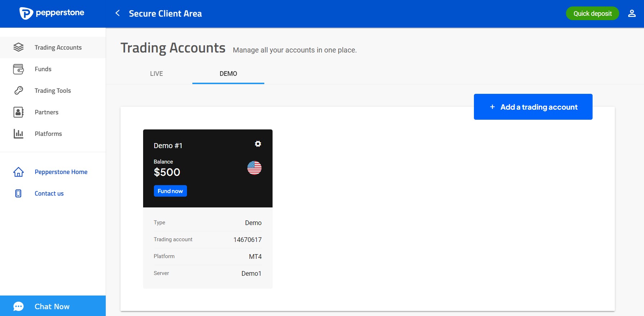Start a conversation with Chat Now

click(x=52, y=306)
